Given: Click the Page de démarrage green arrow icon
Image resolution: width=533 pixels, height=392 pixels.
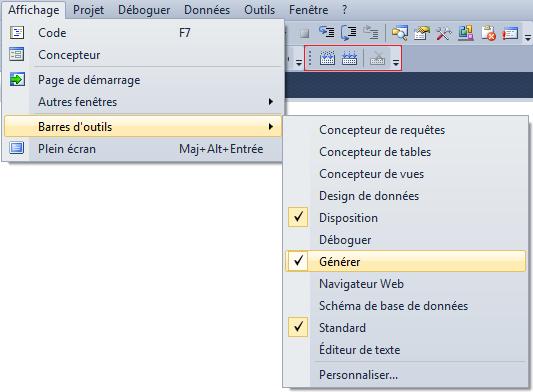Looking at the screenshot, I should click(x=17, y=80).
